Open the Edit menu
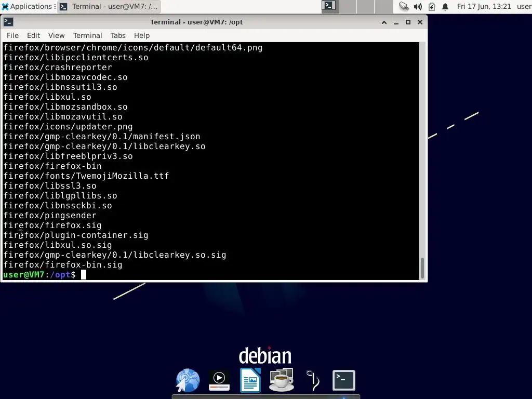Screen dimensions: 532x399 pyautogui.click(x=33, y=35)
